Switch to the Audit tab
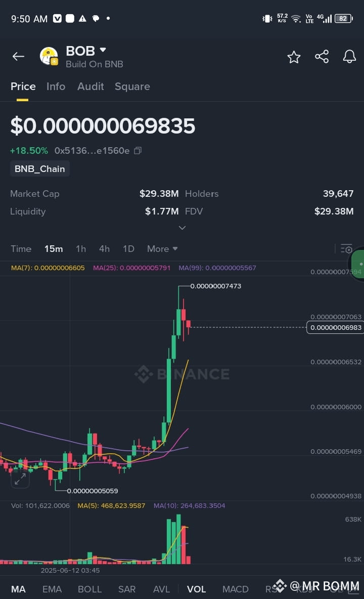 (x=90, y=87)
